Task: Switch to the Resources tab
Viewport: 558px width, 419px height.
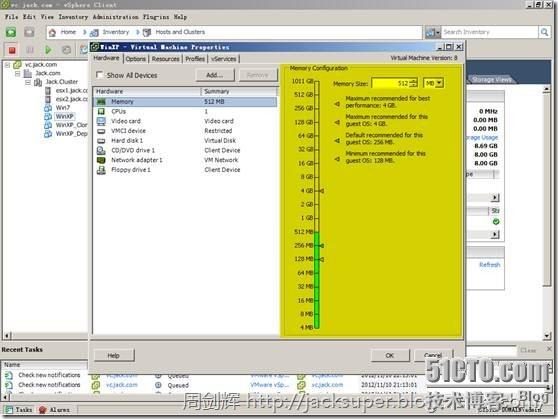Action: [165, 59]
